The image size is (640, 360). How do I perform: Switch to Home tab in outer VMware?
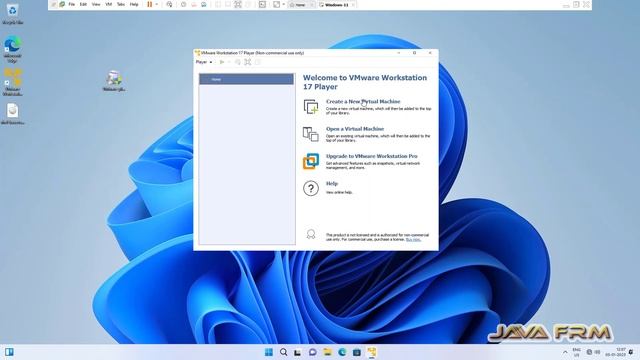pyautogui.click(x=300, y=4)
